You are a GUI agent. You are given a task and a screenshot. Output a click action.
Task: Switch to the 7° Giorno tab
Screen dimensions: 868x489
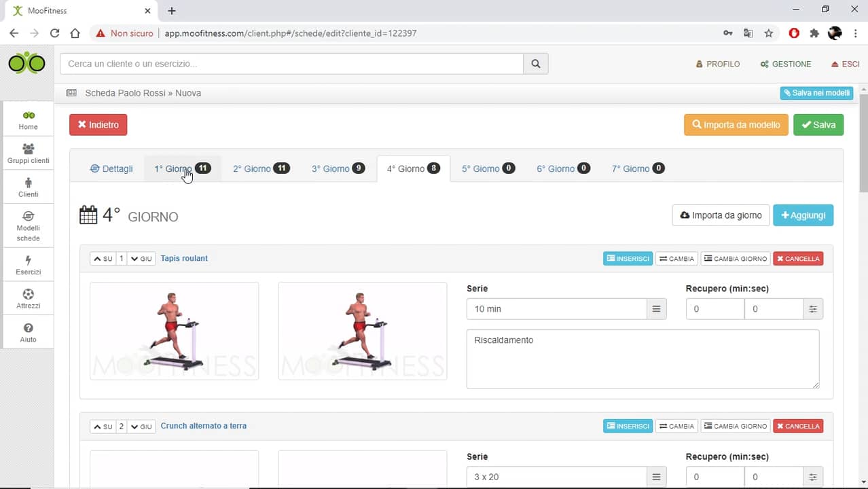tap(638, 168)
